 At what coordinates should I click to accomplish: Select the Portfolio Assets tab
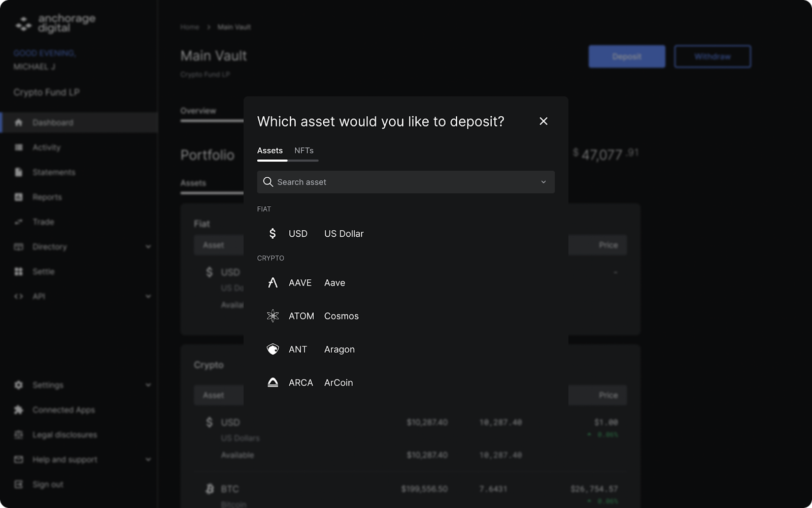click(x=193, y=183)
